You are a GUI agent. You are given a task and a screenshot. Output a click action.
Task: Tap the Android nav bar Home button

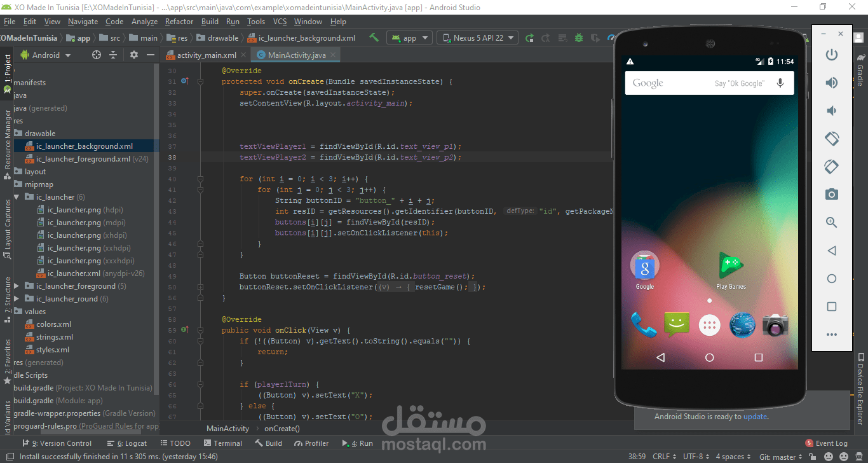point(710,357)
